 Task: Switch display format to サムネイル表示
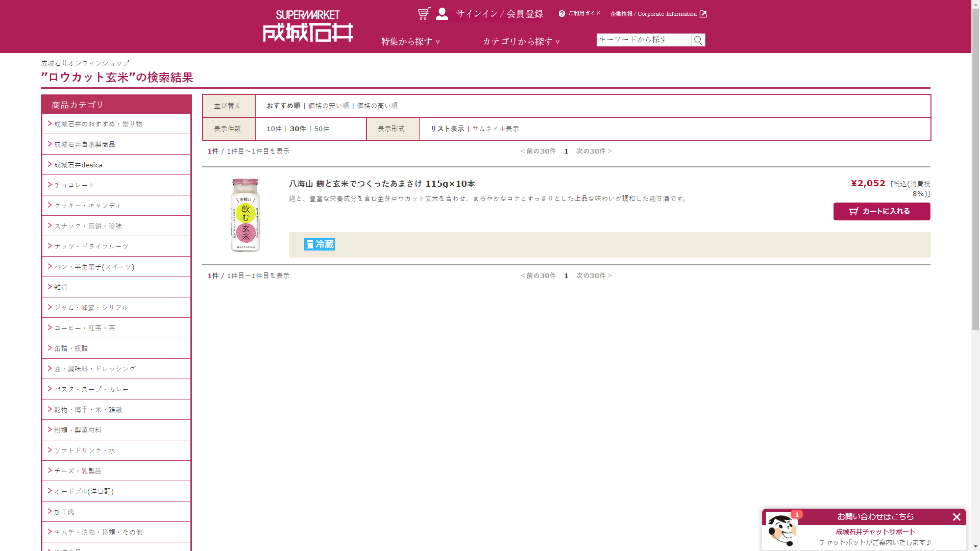(x=495, y=129)
